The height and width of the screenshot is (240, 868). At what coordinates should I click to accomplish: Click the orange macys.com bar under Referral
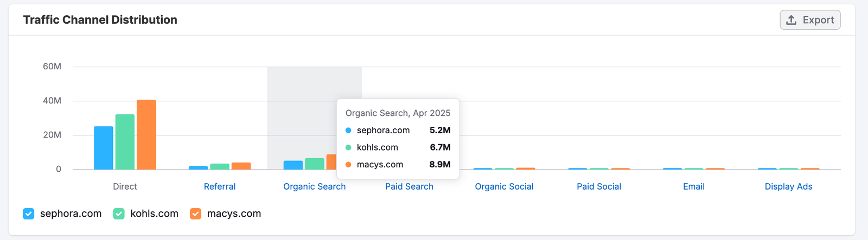pos(241,166)
